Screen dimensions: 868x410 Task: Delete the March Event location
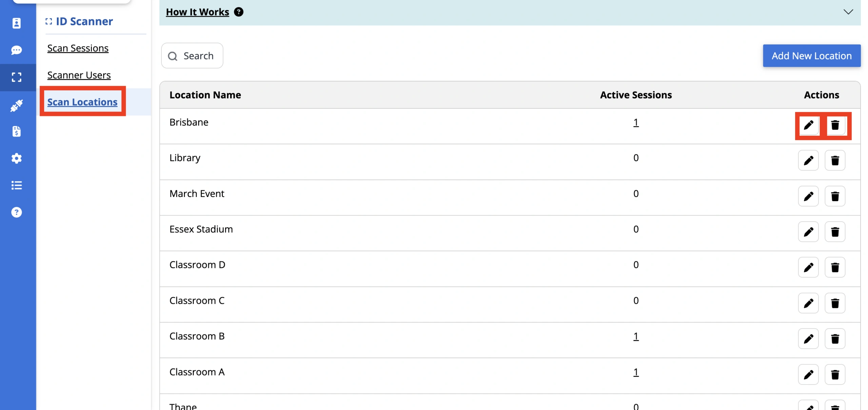click(x=835, y=196)
